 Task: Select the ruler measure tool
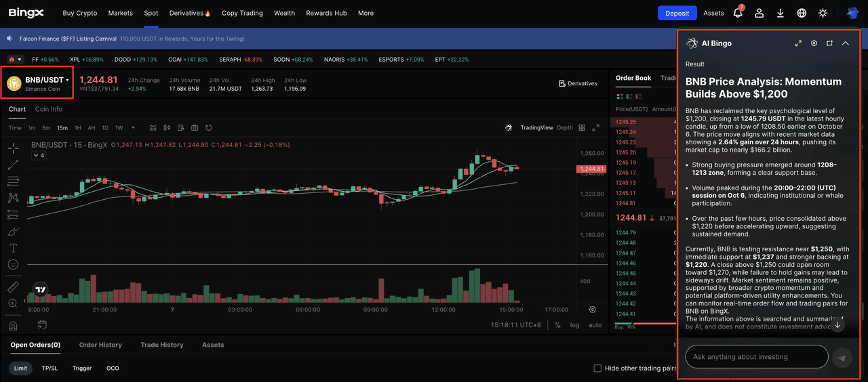pyautogui.click(x=13, y=286)
